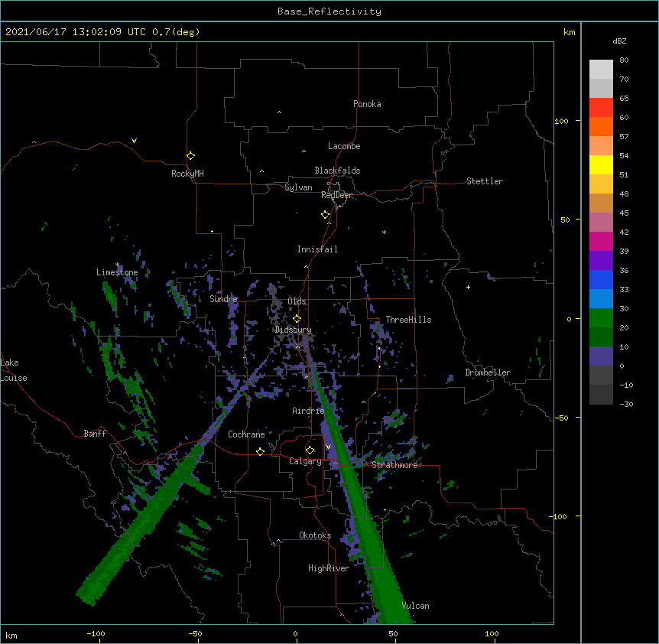659x644 pixels.
Task: Click the Airdrie label
Action: coord(308,411)
